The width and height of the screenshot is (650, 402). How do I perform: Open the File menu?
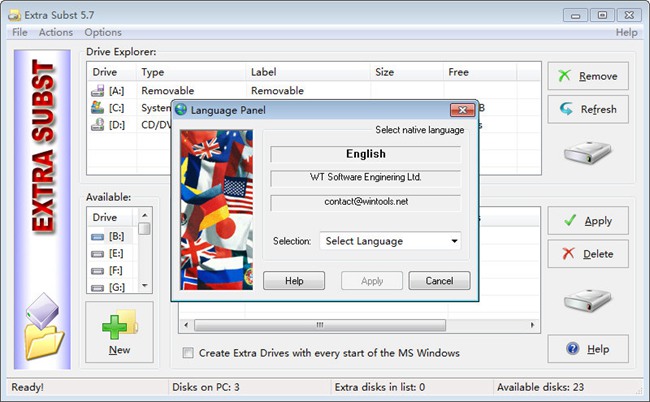click(20, 32)
